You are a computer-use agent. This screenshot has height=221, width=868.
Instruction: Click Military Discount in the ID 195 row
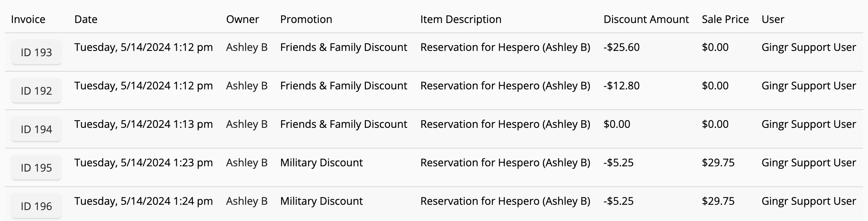[321, 163]
